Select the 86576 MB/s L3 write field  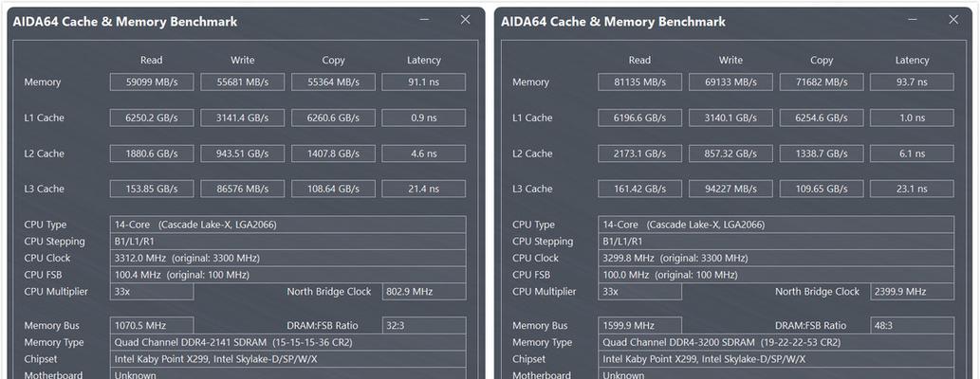point(242,189)
